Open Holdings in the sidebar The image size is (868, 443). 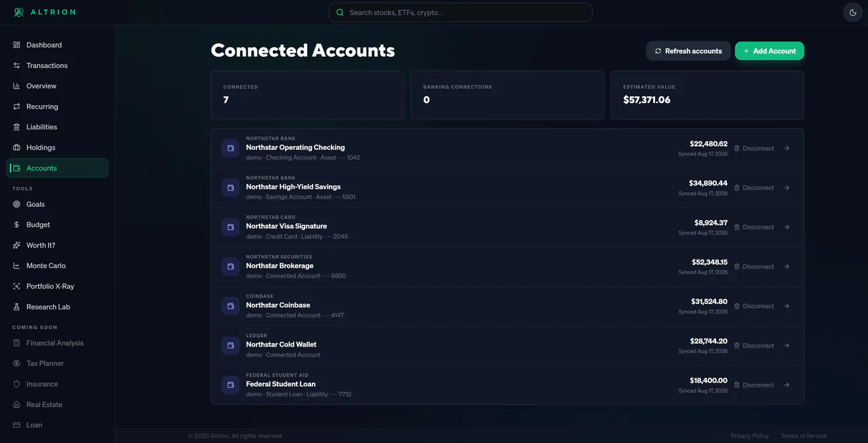point(58,147)
